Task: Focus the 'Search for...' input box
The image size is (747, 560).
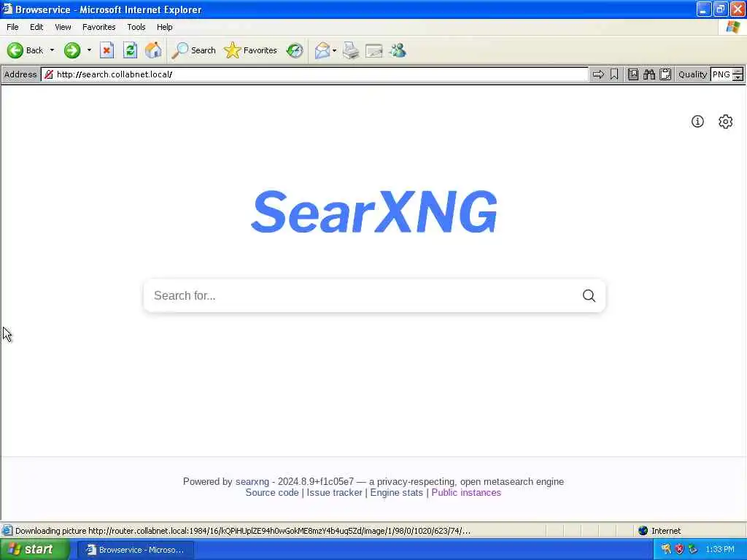Action: (362, 296)
